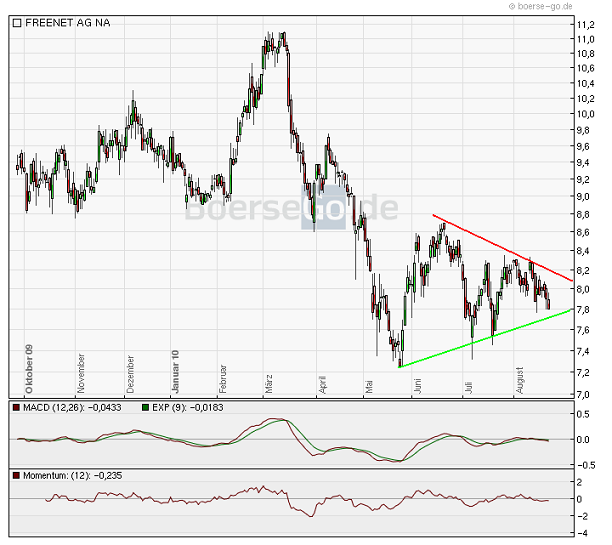The width and height of the screenshot is (612, 545).
Task: Click the Oktober 09 axis label
Action: coord(29,369)
